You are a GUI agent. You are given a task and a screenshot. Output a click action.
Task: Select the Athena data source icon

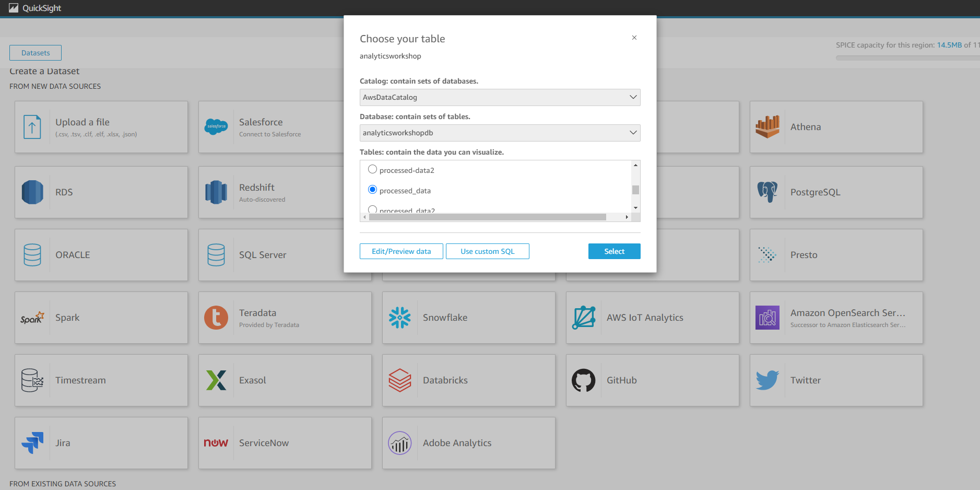click(768, 126)
